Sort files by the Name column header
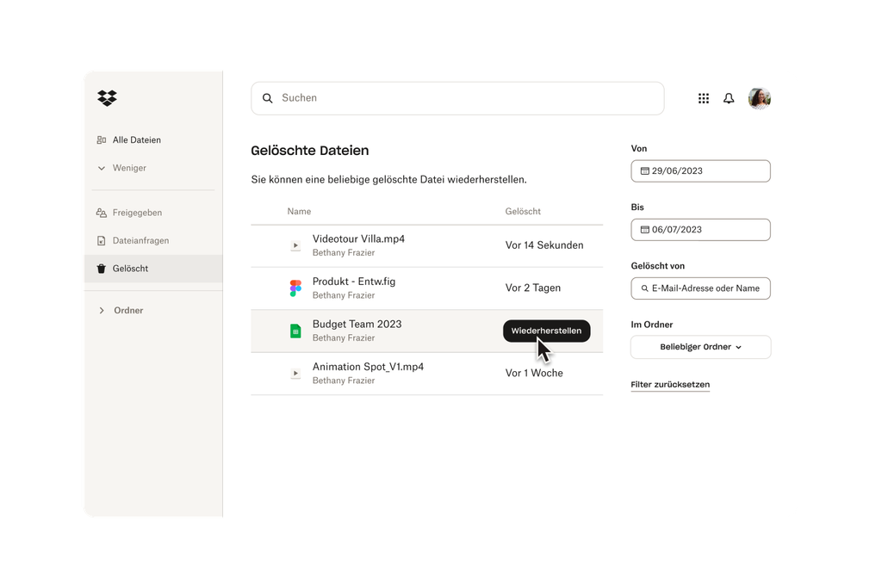 299,211
